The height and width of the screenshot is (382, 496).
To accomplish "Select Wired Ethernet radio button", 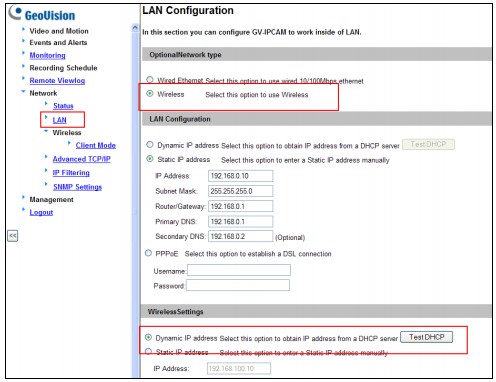I will click(x=150, y=80).
